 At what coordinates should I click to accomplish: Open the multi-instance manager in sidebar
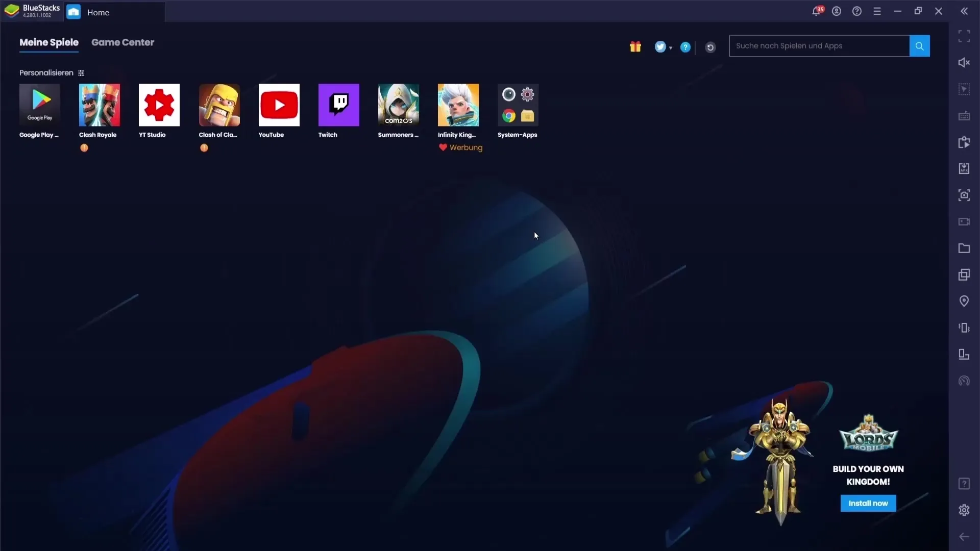click(964, 274)
